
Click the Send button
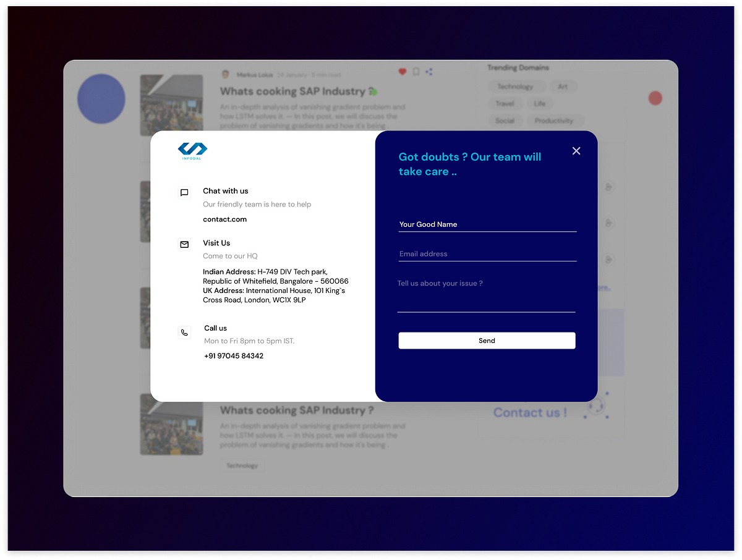[487, 341]
